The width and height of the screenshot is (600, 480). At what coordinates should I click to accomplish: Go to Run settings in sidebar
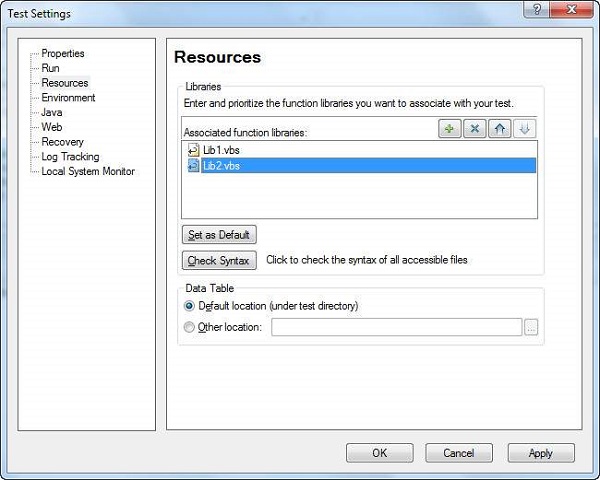point(50,68)
